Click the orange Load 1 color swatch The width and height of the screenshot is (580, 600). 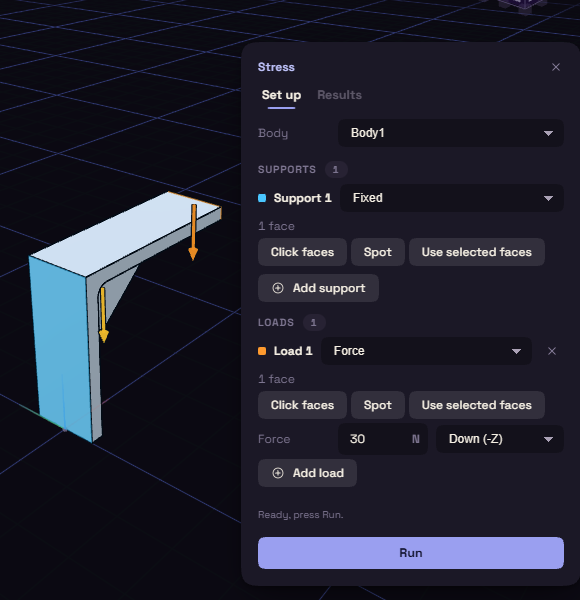[x=262, y=351]
